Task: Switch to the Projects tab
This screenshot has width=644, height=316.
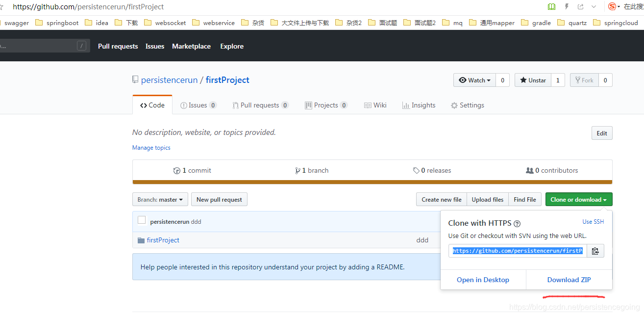Action: click(x=326, y=105)
